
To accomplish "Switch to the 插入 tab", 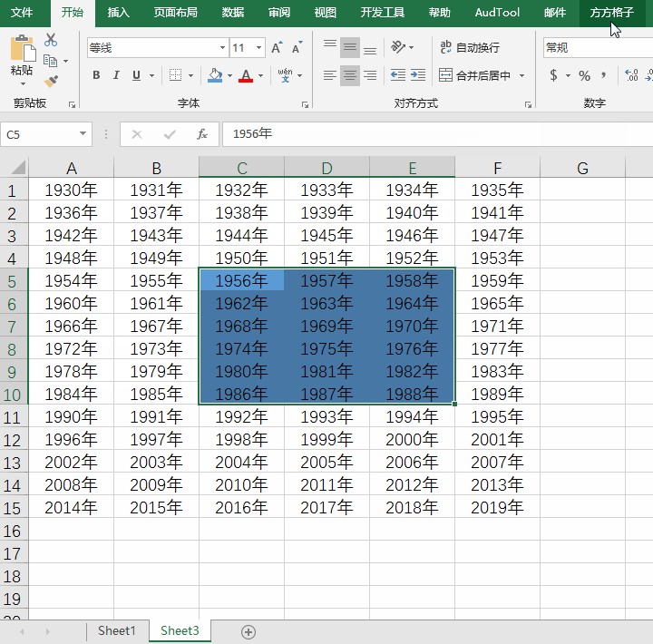I will tap(118, 13).
